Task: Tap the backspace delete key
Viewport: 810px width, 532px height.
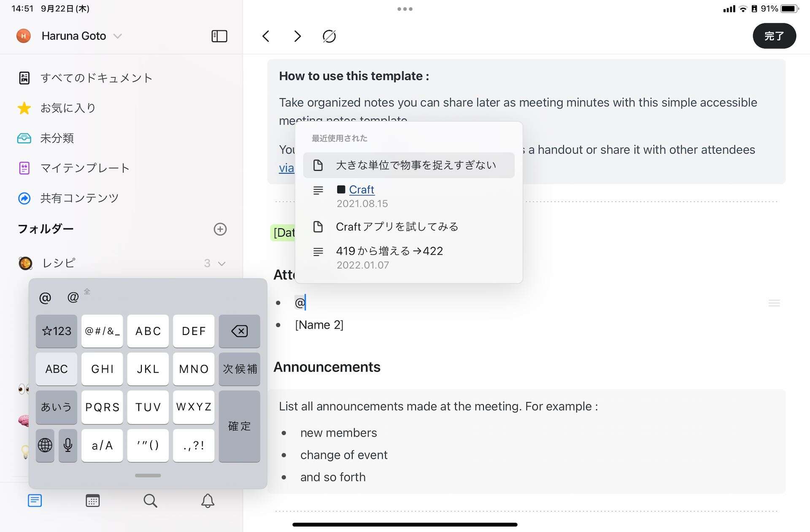Action: click(239, 331)
